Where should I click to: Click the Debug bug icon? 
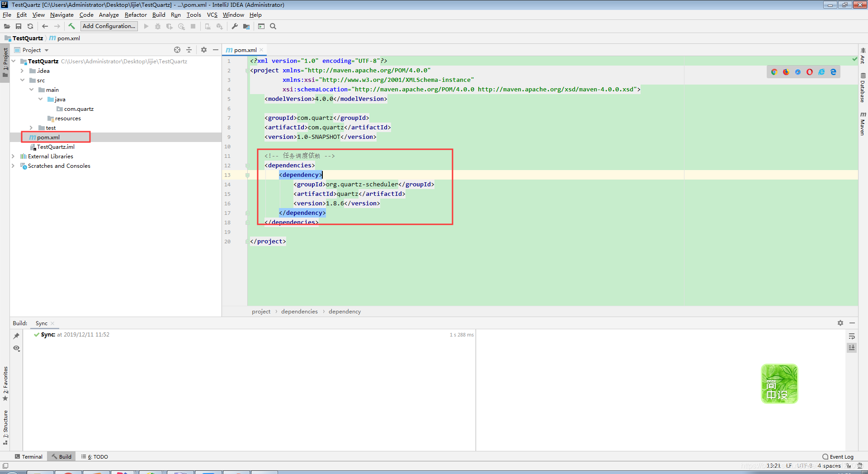tap(158, 26)
